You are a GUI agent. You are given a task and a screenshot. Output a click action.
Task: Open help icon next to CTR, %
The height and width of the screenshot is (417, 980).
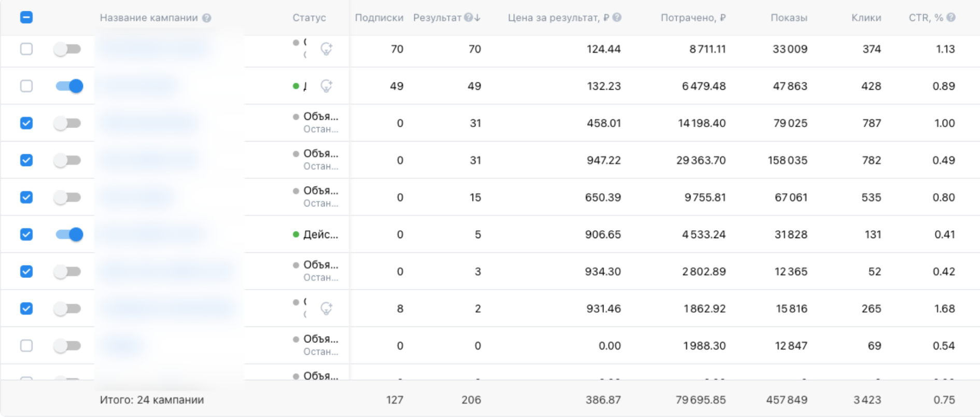point(951,18)
